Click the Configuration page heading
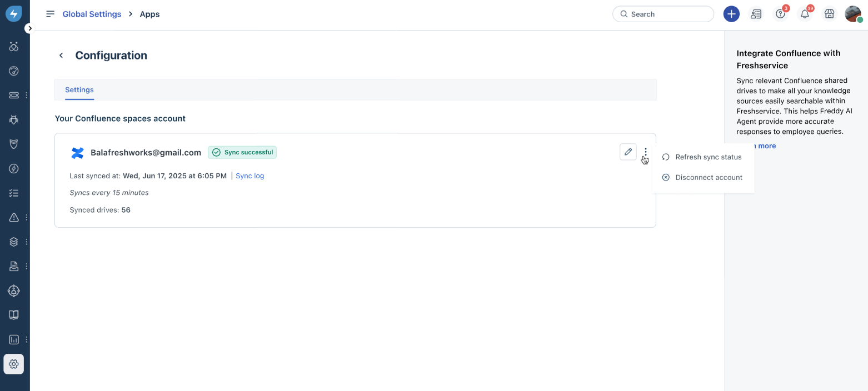 (x=111, y=55)
